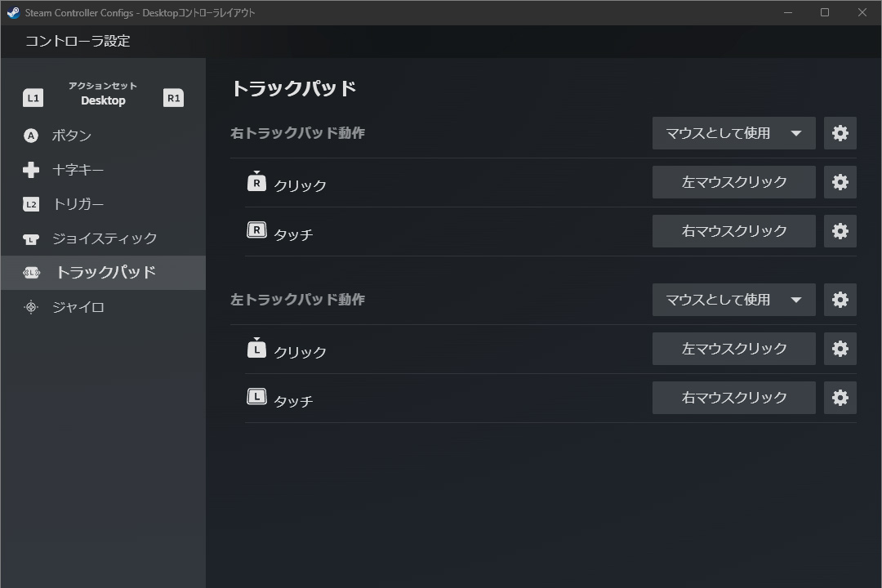This screenshot has width=882, height=588.
Task: Open settings gear for 左トラックパッド動作
Action: (x=840, y=300)
